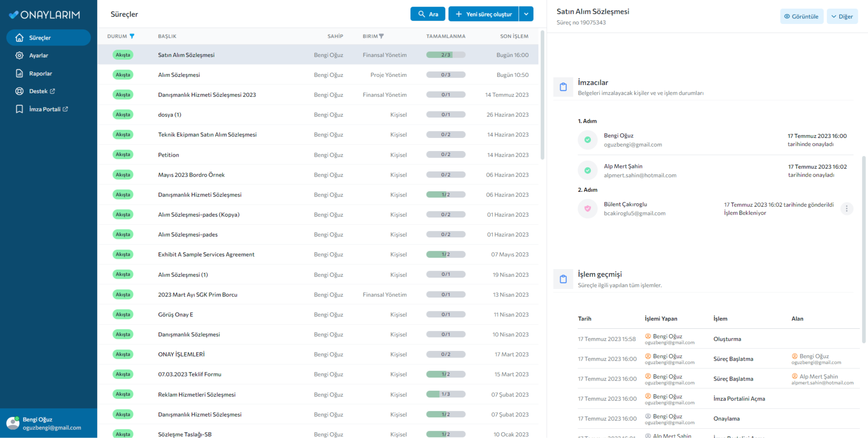Open three-dot menu for Bülent Çakıroglu
The image size is (868, 438).
point(846,208)
